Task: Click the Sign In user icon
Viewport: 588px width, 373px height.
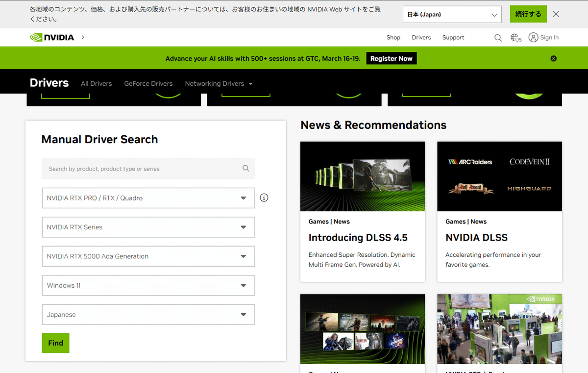Action: point(533,37)
